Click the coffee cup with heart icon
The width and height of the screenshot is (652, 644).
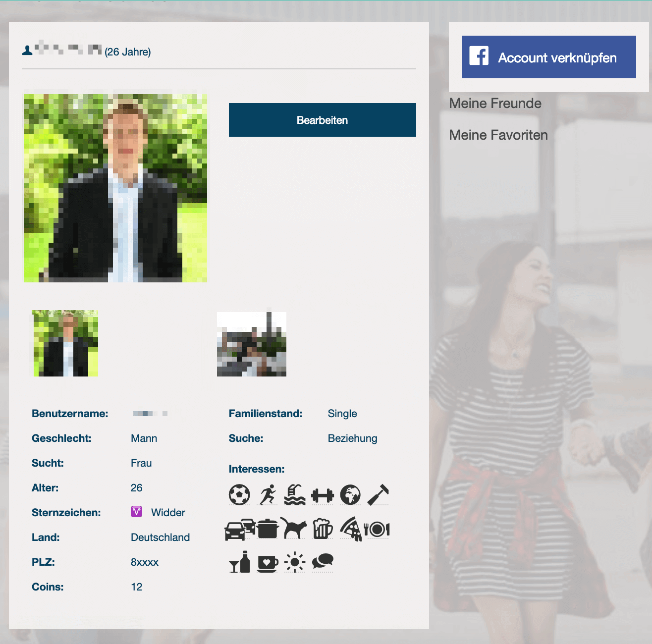[268, 563]
